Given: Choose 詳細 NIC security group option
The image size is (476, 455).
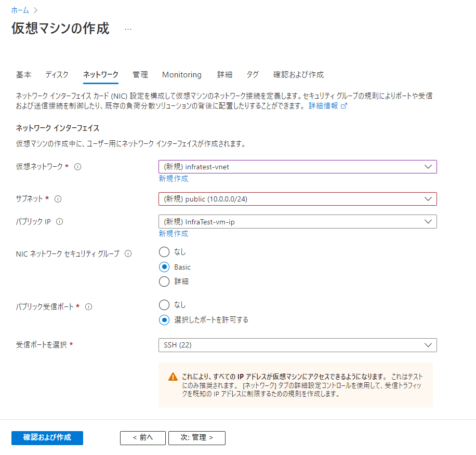Looking at the screenshot, I should (164, 282).
